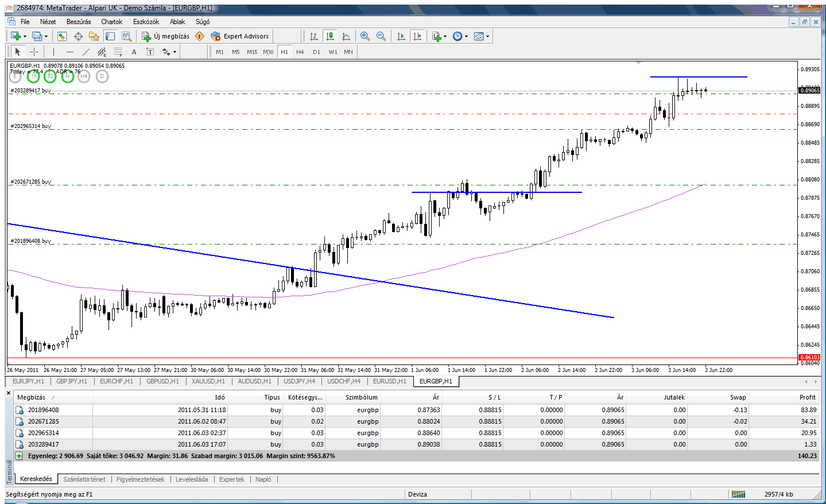Viewport: 826px width, 504px height.
Task: Click the zoom in magnifier icon
Action: [364, 36]
